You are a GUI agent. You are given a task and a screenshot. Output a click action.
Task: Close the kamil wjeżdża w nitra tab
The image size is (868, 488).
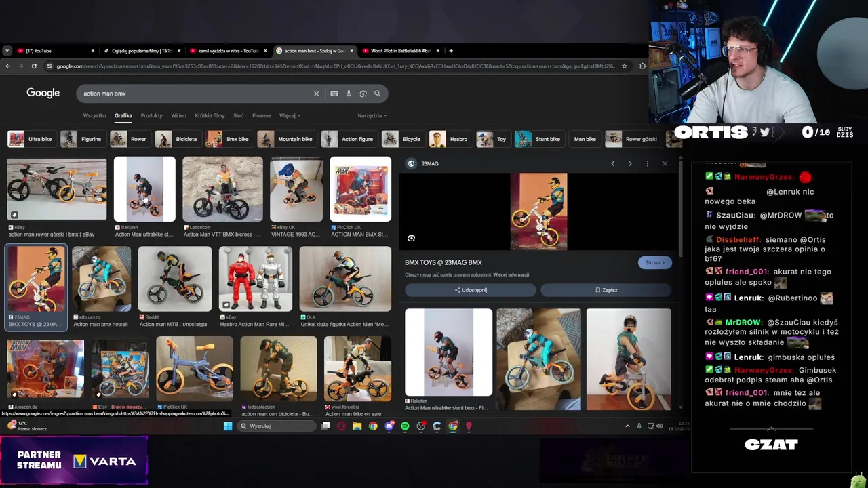point(265,51)
